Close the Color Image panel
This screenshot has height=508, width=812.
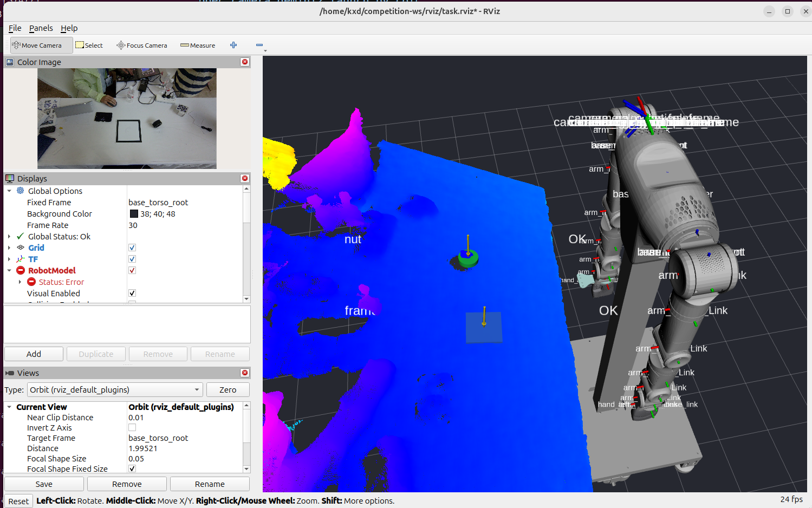point(245,62)
